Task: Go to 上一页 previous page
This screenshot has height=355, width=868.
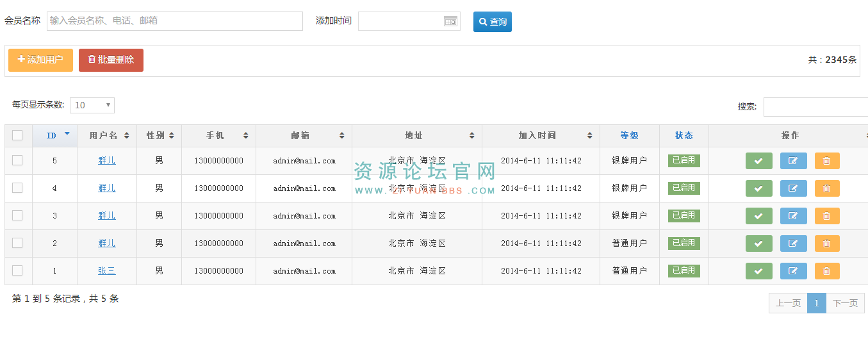Action: (788, 303)
